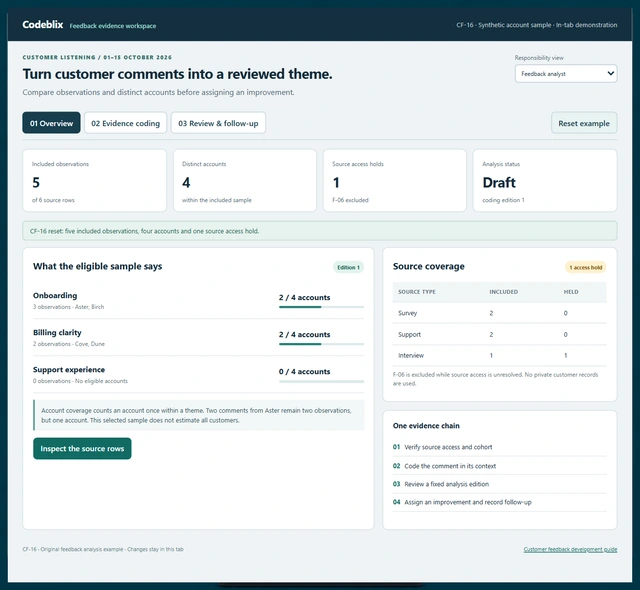This screenshot has height=590, width=640.
Task: Click the Survey row label
Action: pyautogui.click(x=407, y=313)
